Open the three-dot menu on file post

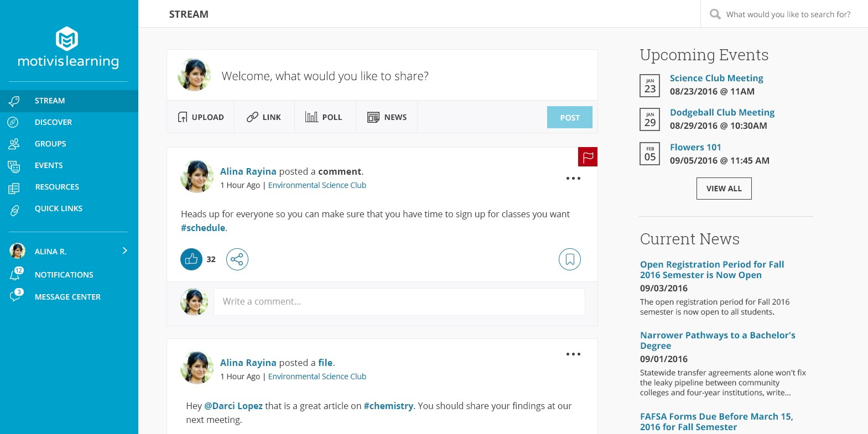coord(573,354)
